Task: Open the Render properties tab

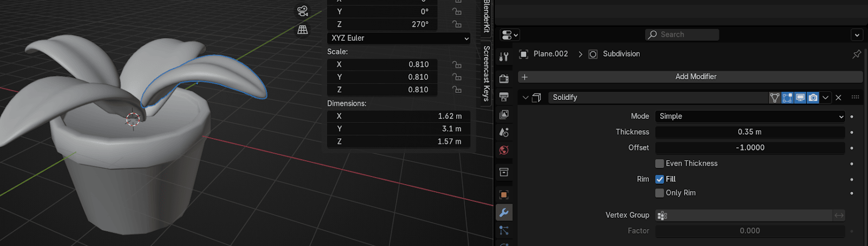Action: (x=504, y=79)
